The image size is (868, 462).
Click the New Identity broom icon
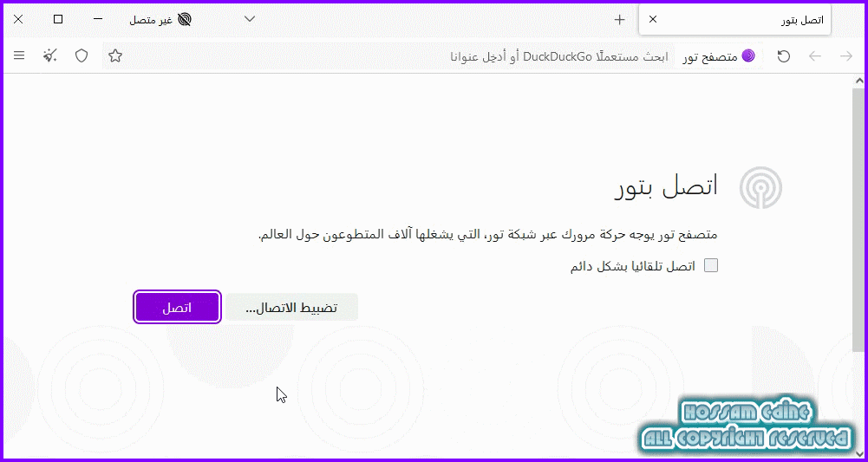(50, 55)
